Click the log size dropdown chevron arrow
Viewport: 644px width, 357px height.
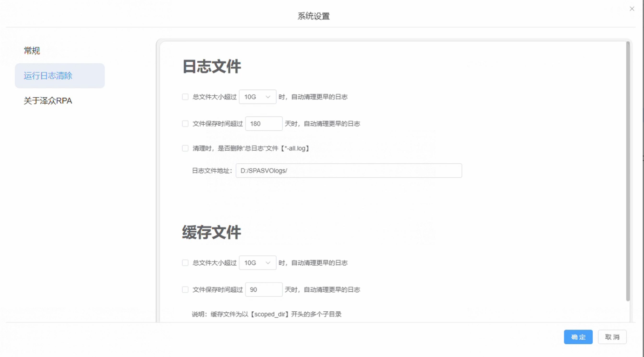pyautogui.click(x=268, y=97)
